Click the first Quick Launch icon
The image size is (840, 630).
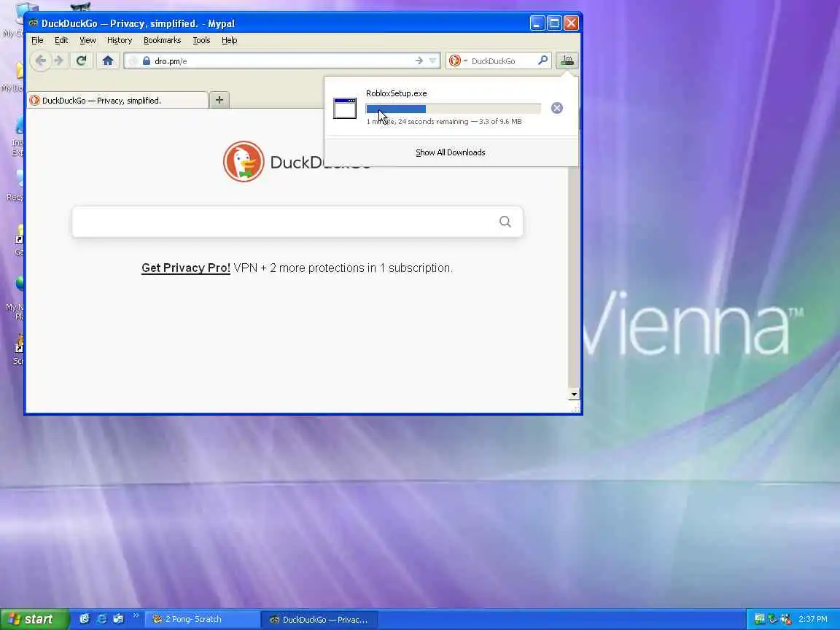84,619
